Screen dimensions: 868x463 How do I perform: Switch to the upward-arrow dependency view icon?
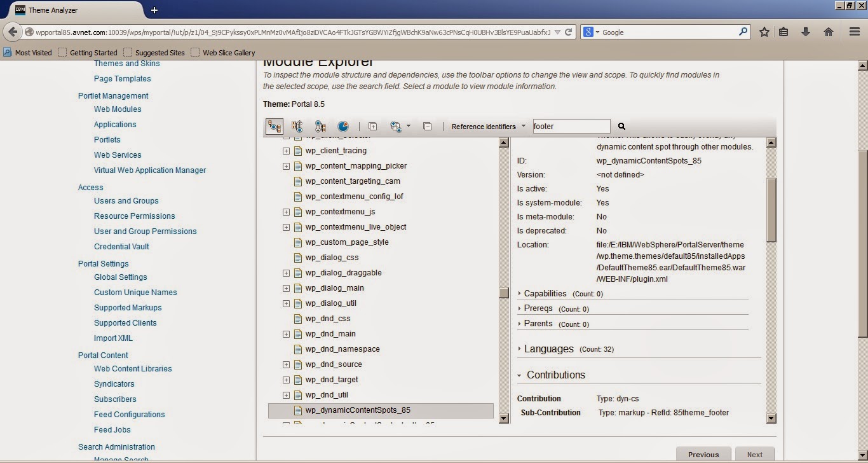[x=297, y=127]
